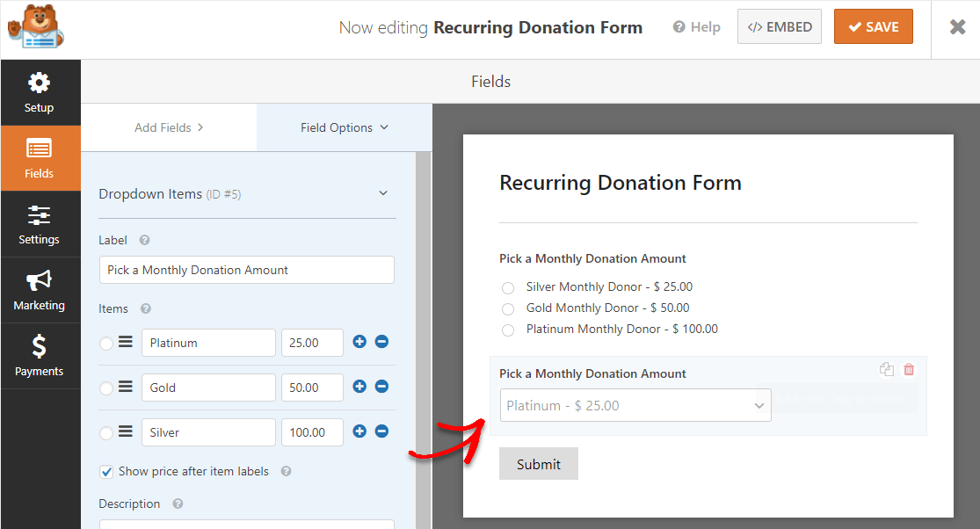The height and width of the screenshot is (529, 980).
Task: Click the options panel vertical scrollbar
Action: [423, 340]
